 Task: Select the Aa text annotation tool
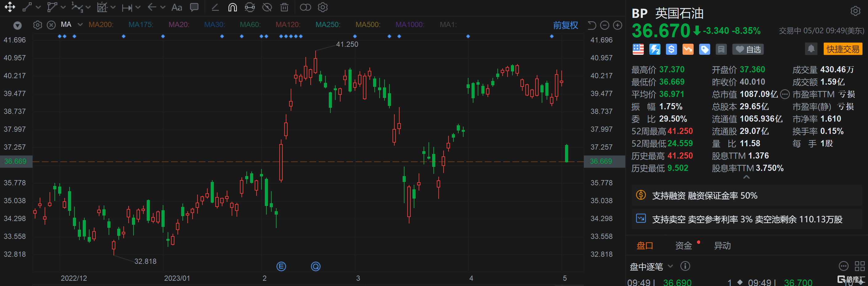[177, 7]
